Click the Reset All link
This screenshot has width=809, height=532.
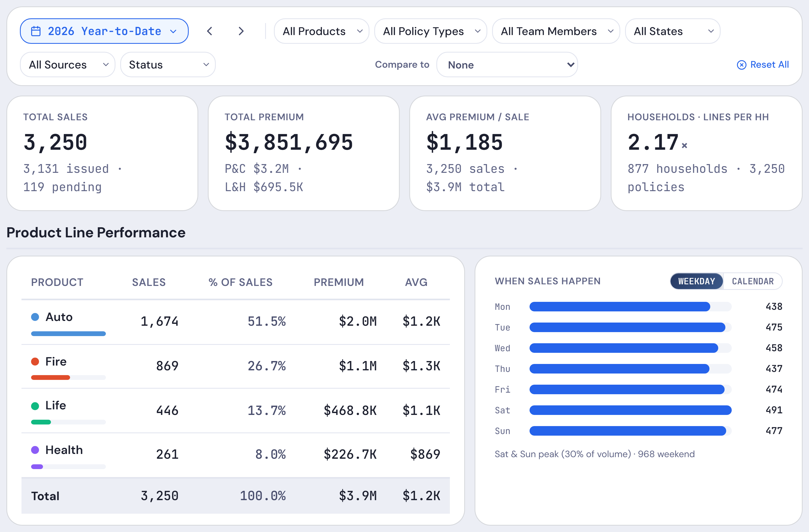click(763, 65)
